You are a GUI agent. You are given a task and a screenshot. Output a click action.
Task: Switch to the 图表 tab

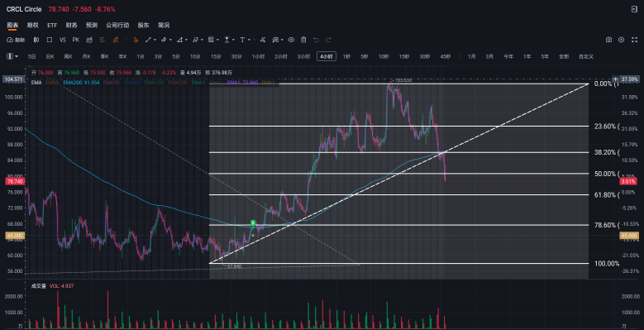click(12, 25)
